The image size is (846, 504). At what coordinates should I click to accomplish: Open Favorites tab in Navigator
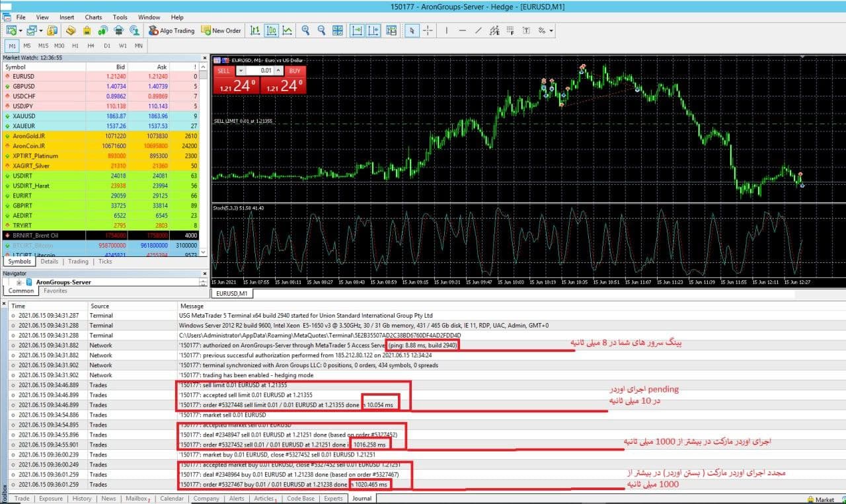(55, 291)
